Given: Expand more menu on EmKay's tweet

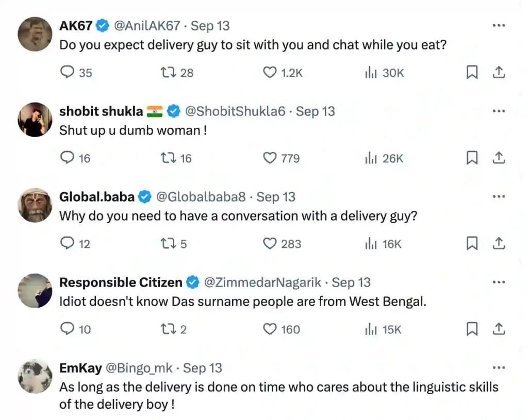Looking at the screenshot, I should [x=499, y=368].
